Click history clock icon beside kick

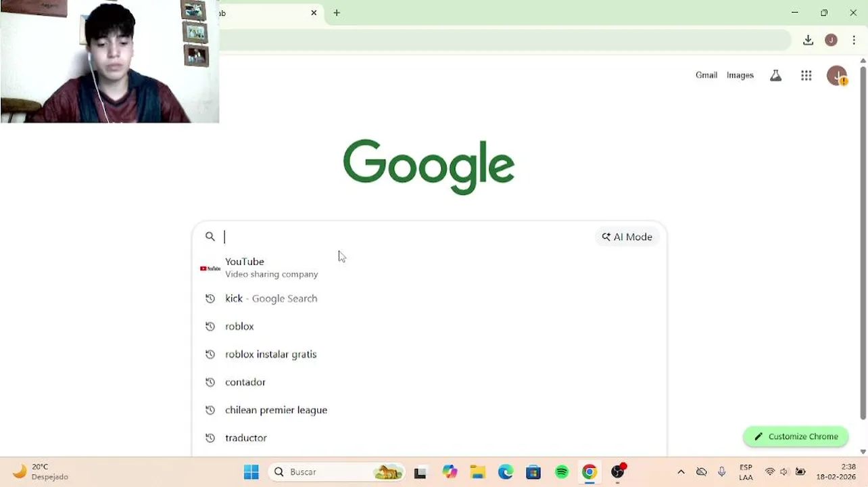210,298
